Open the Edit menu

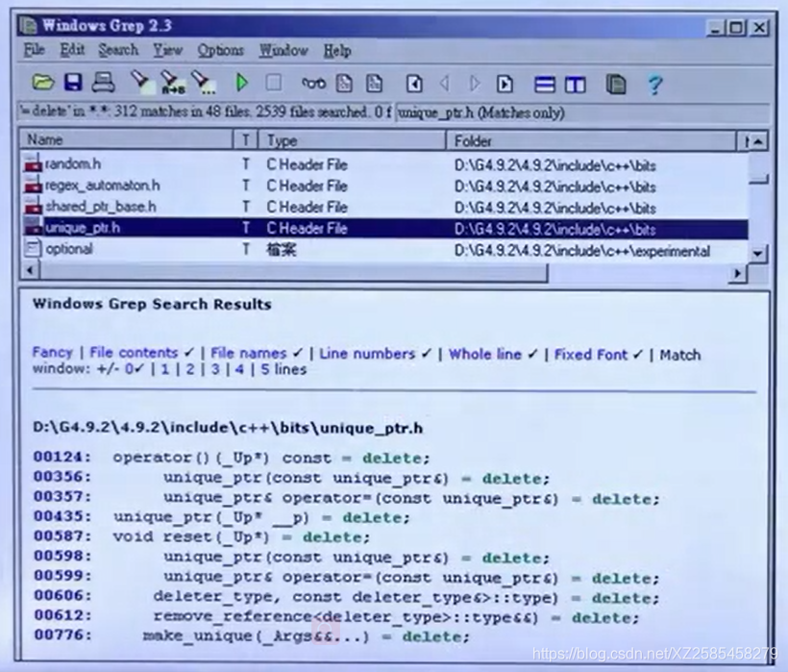(72, 50)
